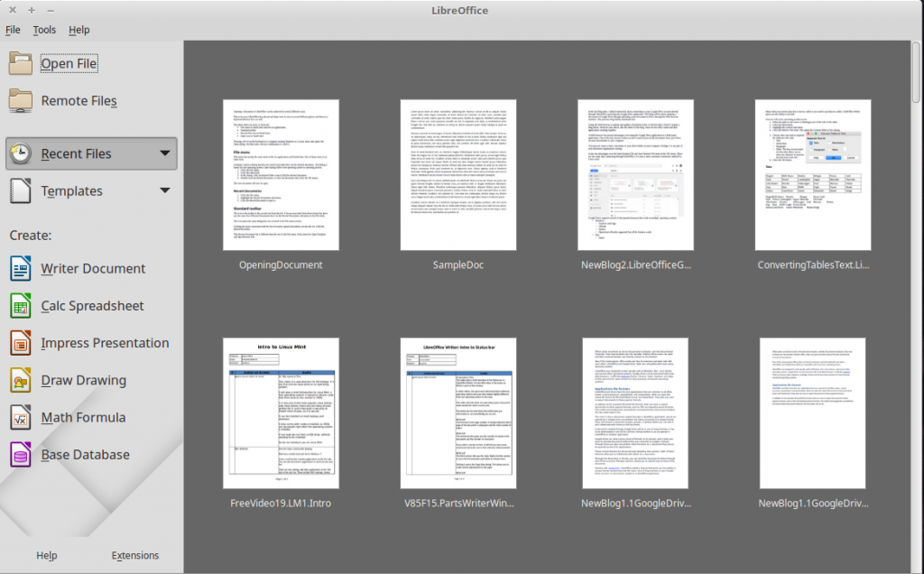Create a new Draw Drawing
924x574 pixels.
coord(84,380)
